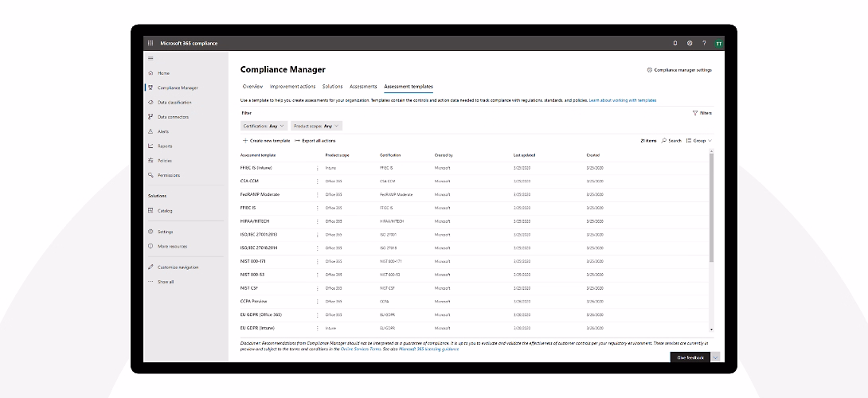Click the Home icon in the sidebar
Screen dimensions: 868x398
[151, 73]
